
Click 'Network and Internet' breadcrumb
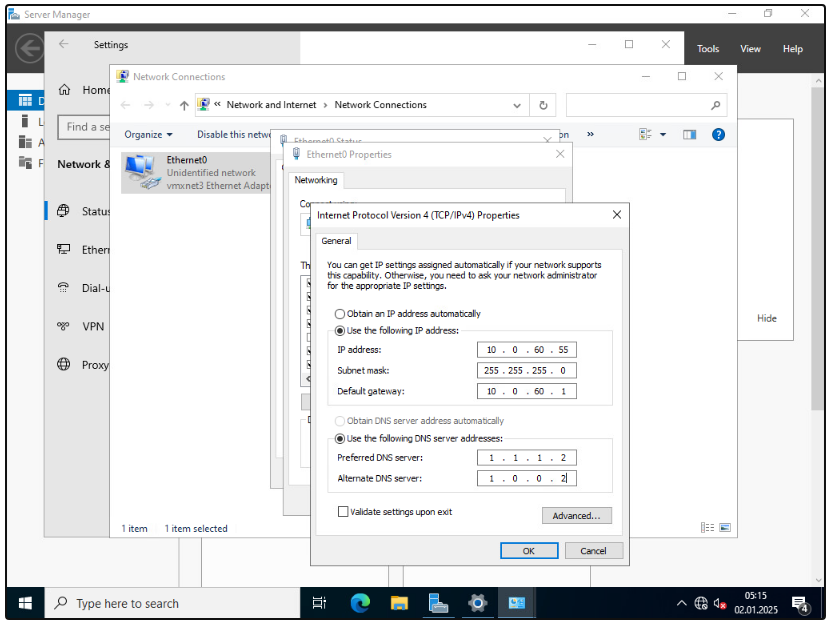point(271,105)
